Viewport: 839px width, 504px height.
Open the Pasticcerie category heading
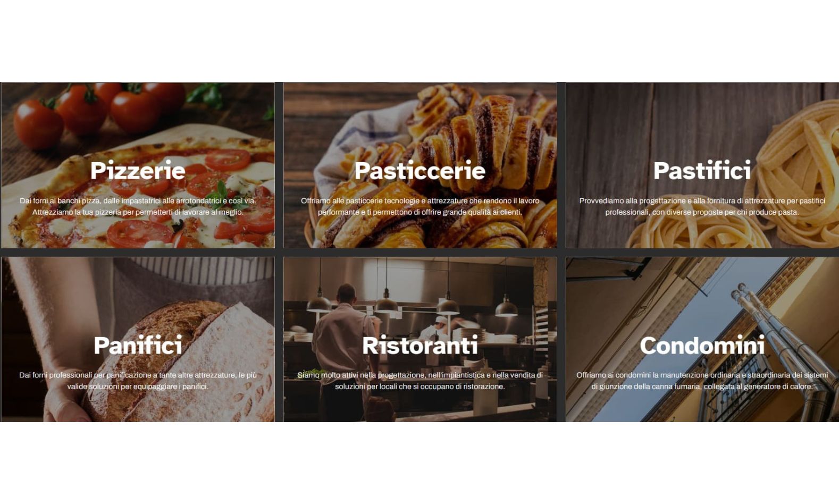pyautogui.click(x=420, y=171)
